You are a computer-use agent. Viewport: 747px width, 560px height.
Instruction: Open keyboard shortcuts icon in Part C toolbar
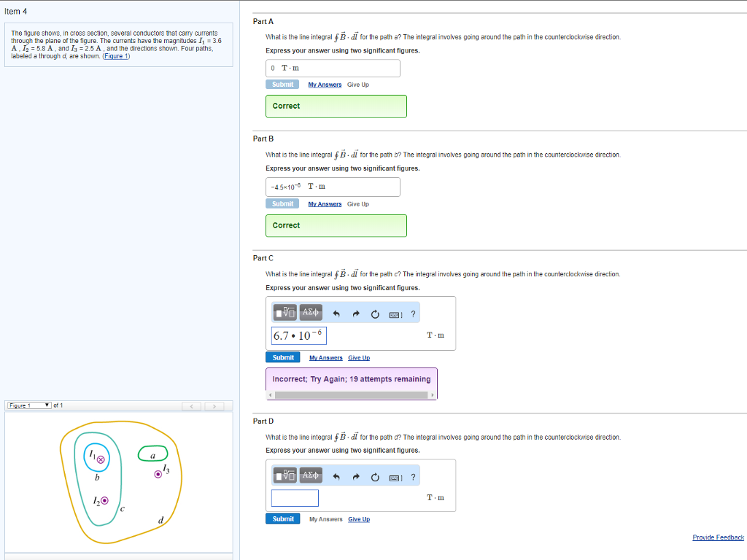[x=395, y=313]
